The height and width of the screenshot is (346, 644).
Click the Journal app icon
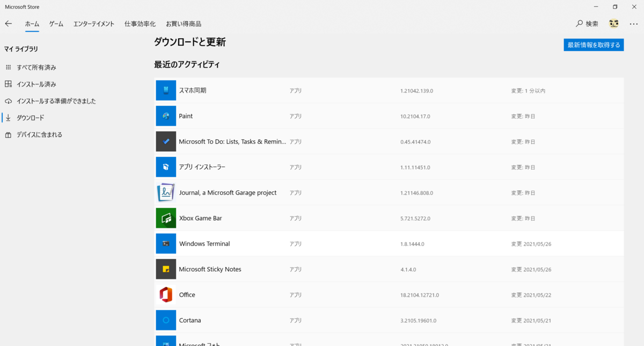coord(166,192)
